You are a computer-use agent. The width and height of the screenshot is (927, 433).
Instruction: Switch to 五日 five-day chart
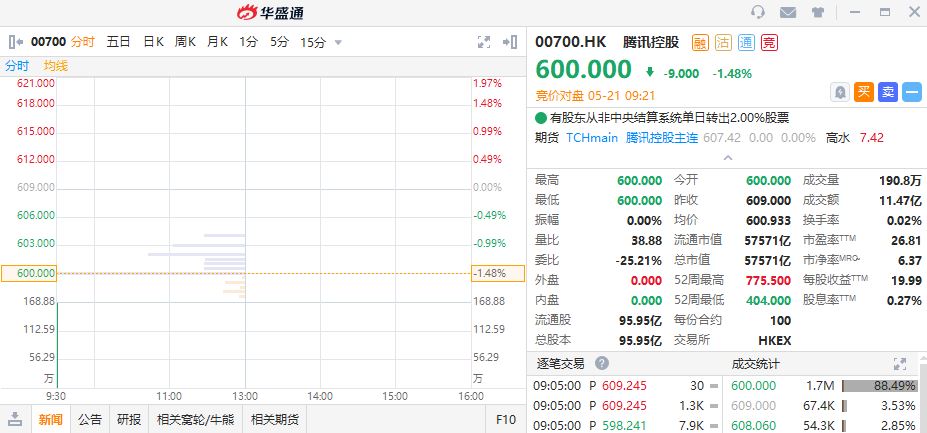(x=118, y=42)
